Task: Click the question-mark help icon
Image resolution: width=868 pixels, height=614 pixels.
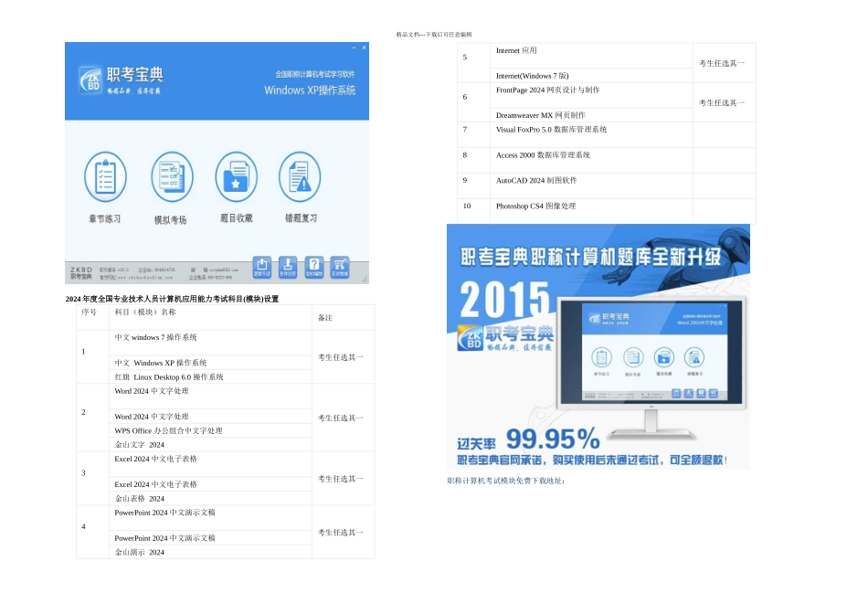Action: tap(314, 267)
